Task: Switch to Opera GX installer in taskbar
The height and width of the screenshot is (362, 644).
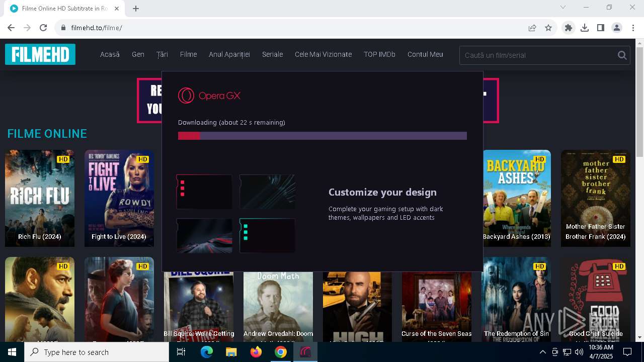Action: point(305,352)
